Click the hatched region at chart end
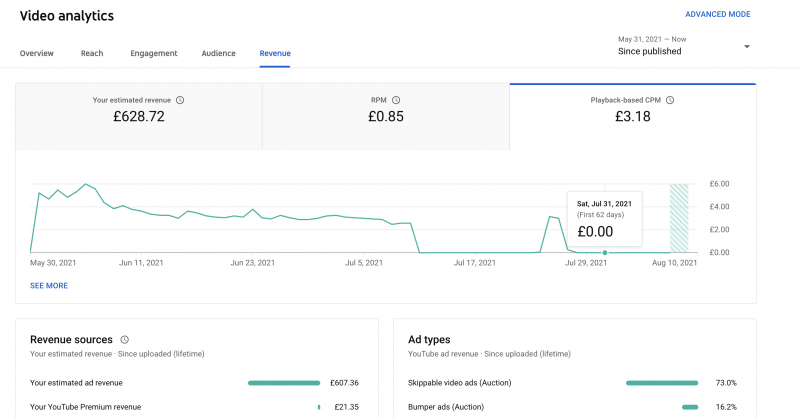The image size is (800, 418). click(680, 218)
